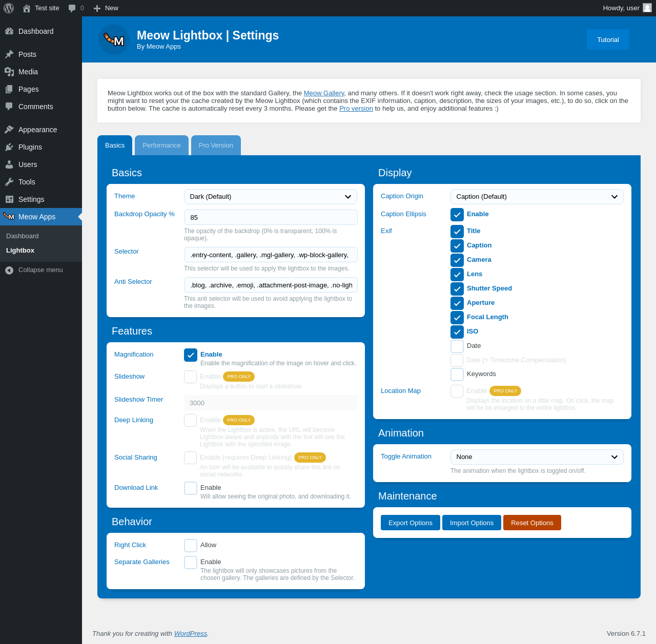
Task: Click the Plugins icon in sidebar
Action: 9,147
